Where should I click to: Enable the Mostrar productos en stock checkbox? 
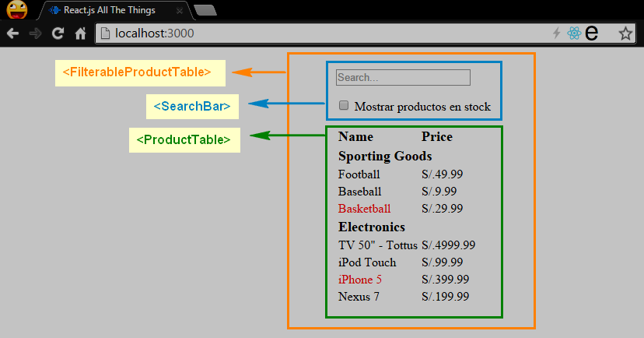point(344,106)
